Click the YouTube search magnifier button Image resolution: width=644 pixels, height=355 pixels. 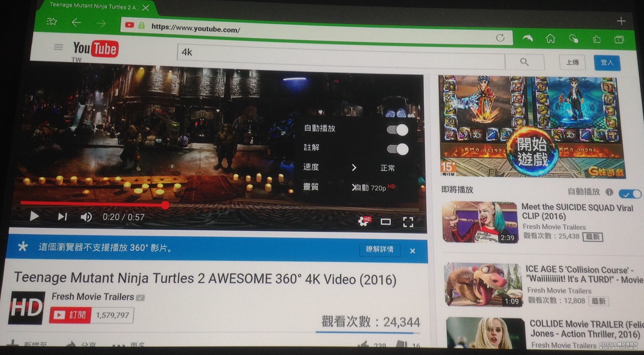pyautogui.click(x=524, y=62)
